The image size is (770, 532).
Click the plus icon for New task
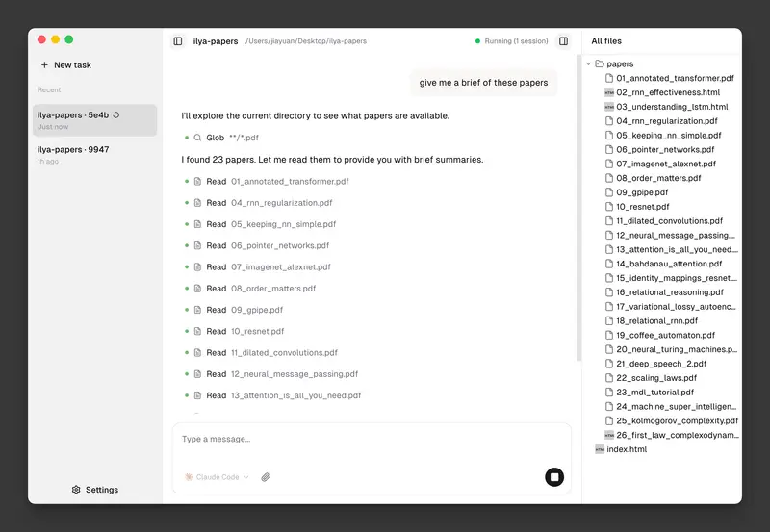[x=44, y=65]
